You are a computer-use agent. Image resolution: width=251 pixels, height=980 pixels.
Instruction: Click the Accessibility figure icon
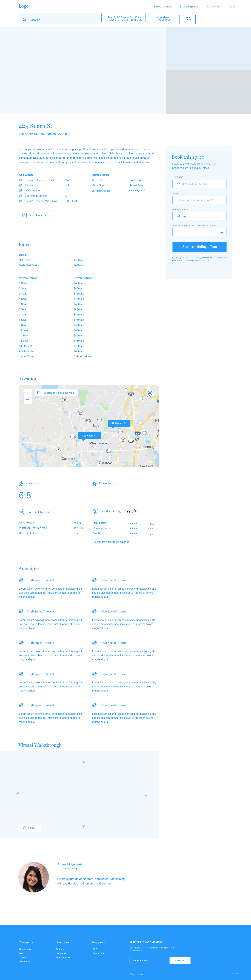click(x=94, y=483)
